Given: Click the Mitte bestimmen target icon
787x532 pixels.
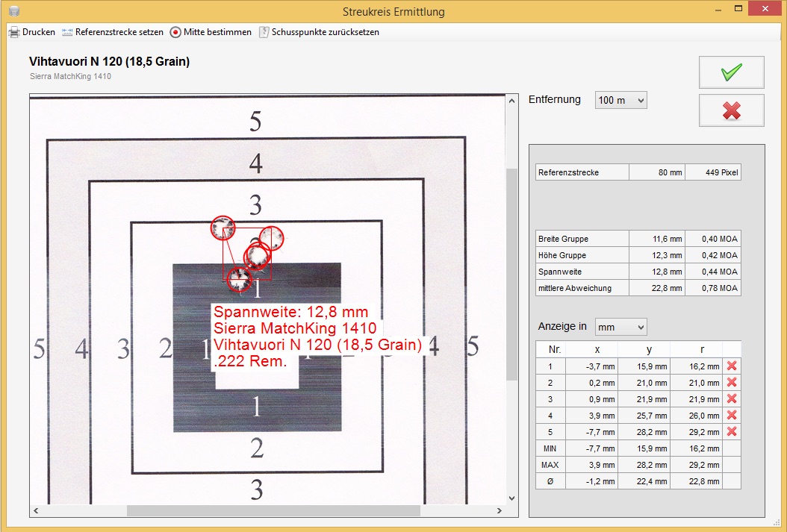Looking at the screenshot, I should click(175, 32).
